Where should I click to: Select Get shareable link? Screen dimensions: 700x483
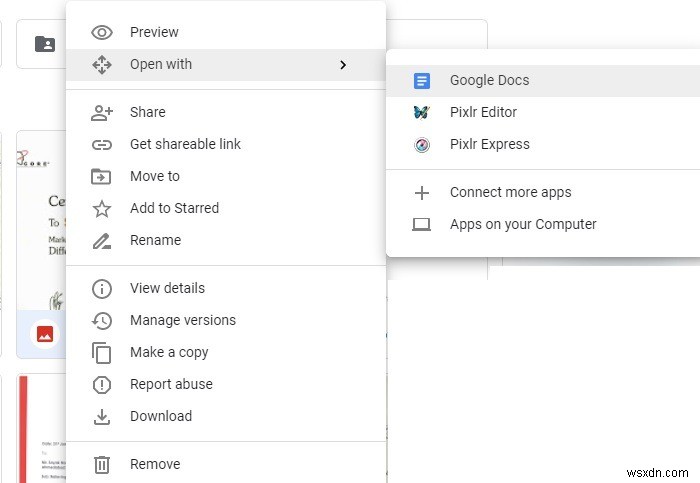pos(226,145)
